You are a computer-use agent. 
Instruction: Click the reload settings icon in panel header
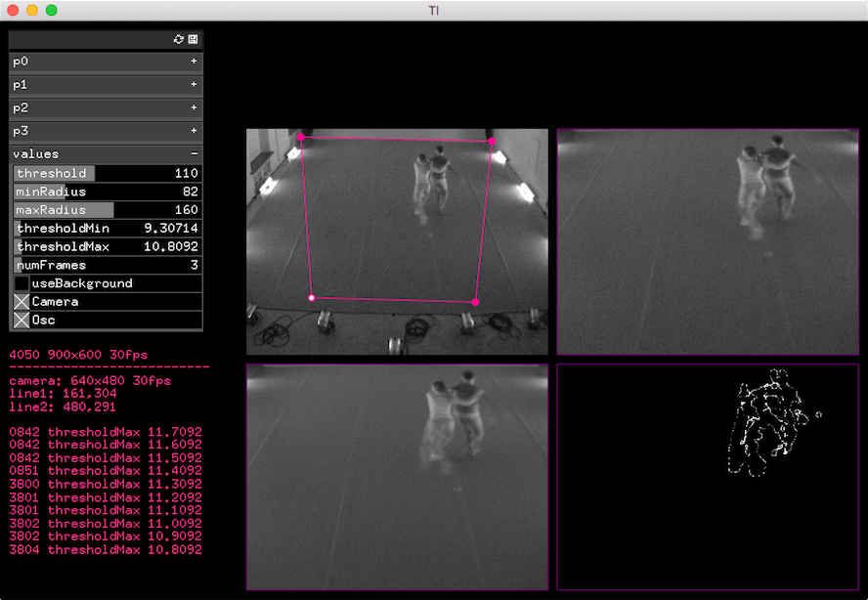[178, 39]
